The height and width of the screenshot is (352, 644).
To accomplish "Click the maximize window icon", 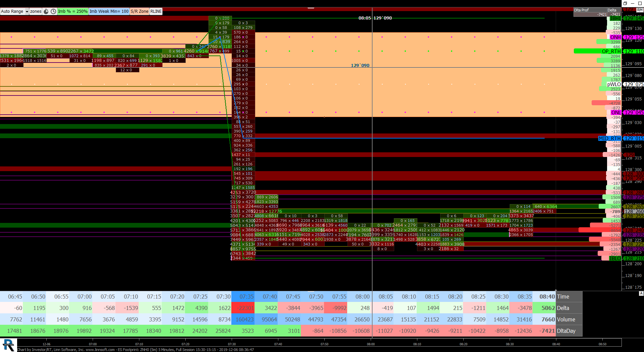I will 640,3.
